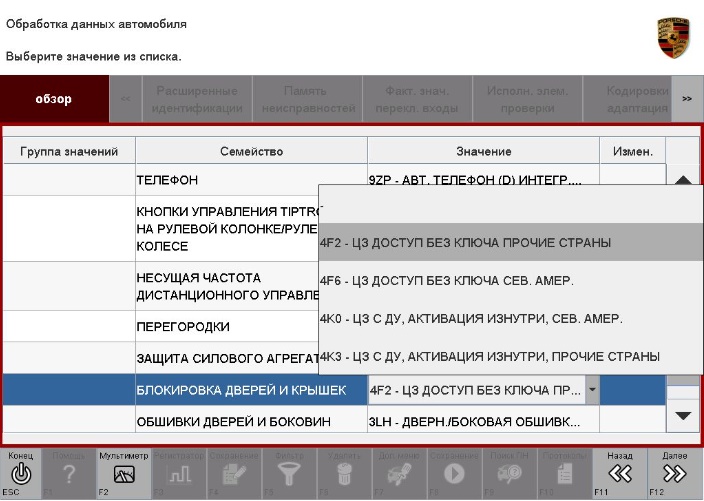Screen dimensions: 704x501
Task: Click the Porsche crest logo
Action: coord(673,37)
